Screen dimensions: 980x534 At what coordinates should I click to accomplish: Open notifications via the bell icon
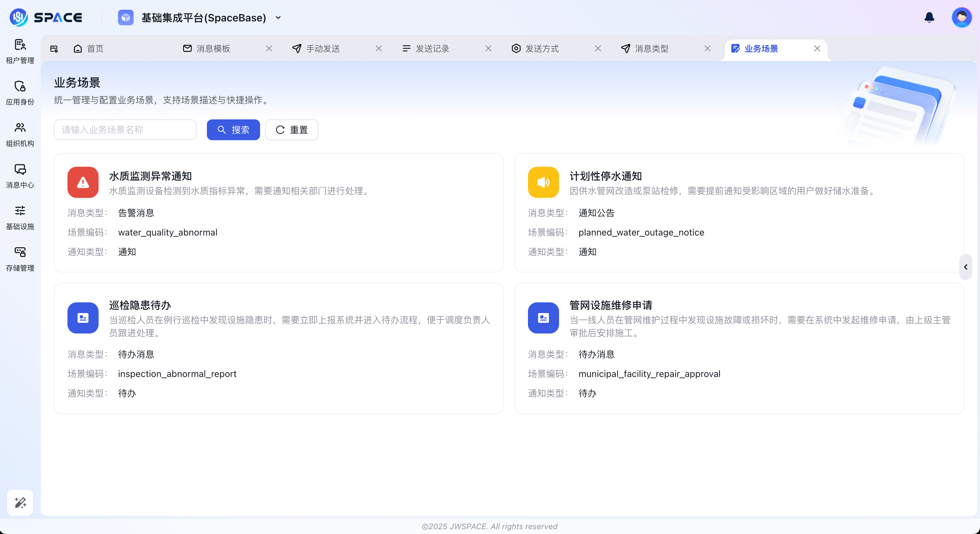[x=929, y=18]
